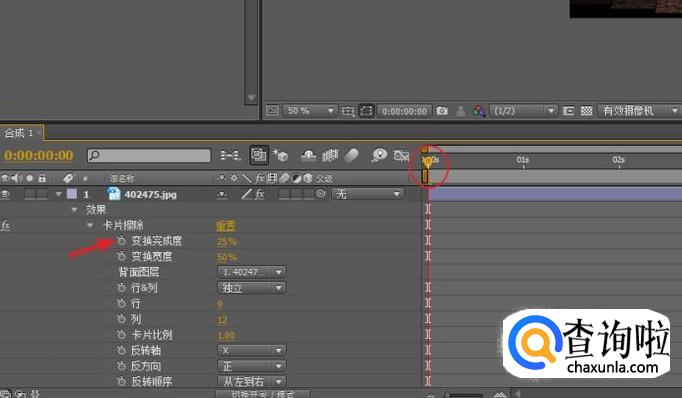The height and width of the screenshot is (398, 682).
Task: Click always preview this view icon
Action: pyautogui.click(x=272, y=110)
